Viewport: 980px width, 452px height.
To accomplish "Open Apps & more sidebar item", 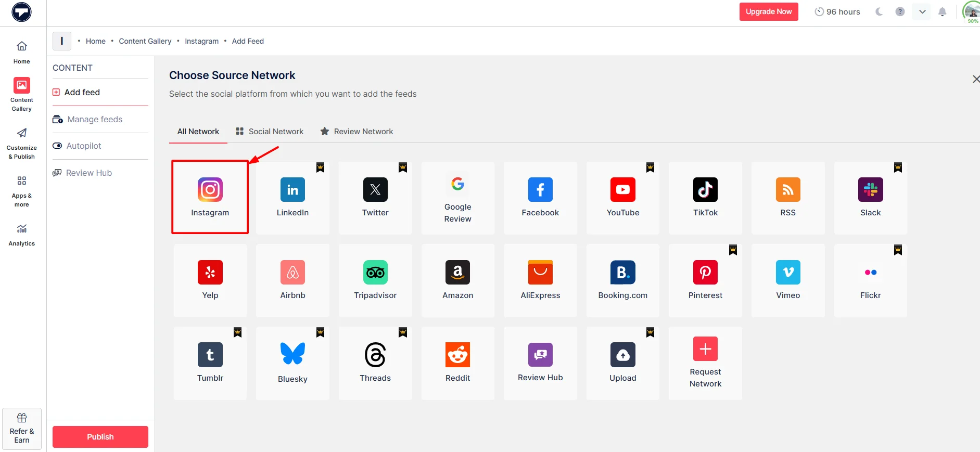I will [x=22, y=191].
